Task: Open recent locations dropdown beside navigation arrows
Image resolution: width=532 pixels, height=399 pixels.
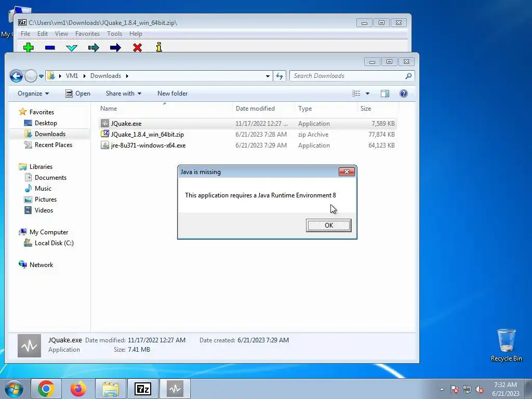Action: click(41, 76)
